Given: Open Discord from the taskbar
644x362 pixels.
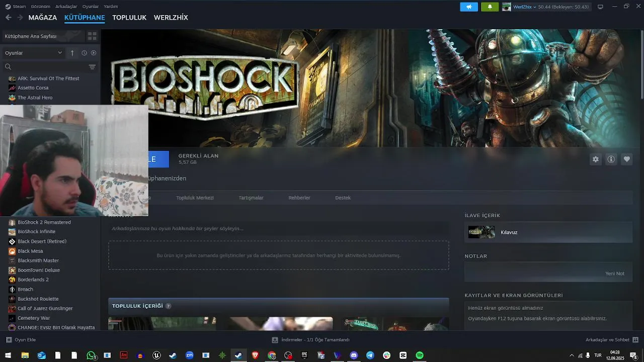Looking at the screenshot, I should pyautogui.click(x=354, y=355).
